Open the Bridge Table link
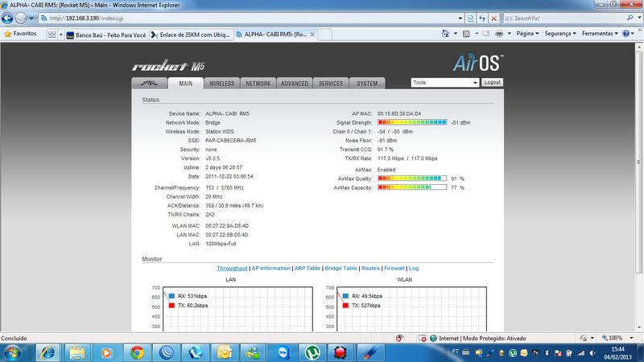 341,269
